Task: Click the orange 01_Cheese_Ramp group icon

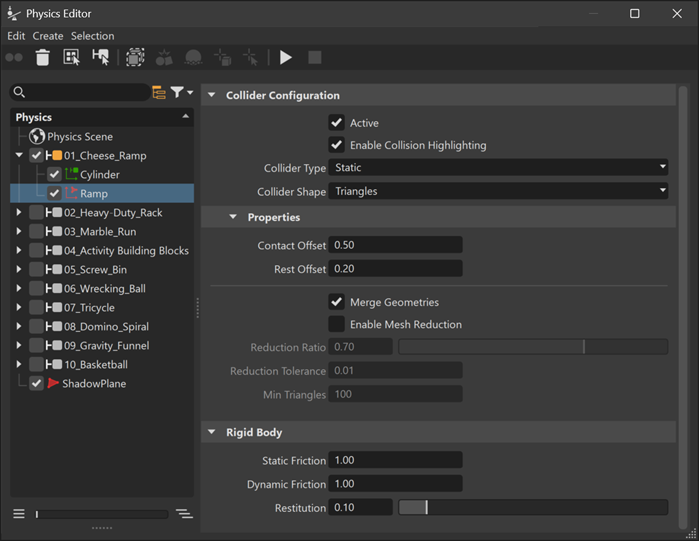Action: [x=53, y=156]
